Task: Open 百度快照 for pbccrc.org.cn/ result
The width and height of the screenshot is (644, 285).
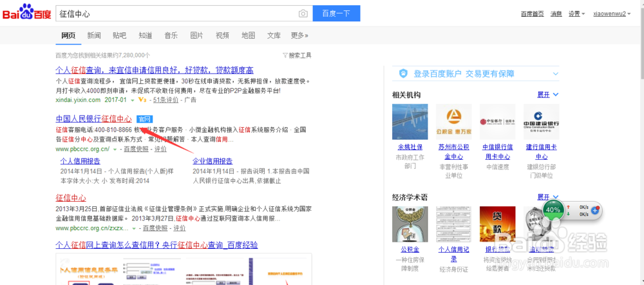Action: pos(136,149)
